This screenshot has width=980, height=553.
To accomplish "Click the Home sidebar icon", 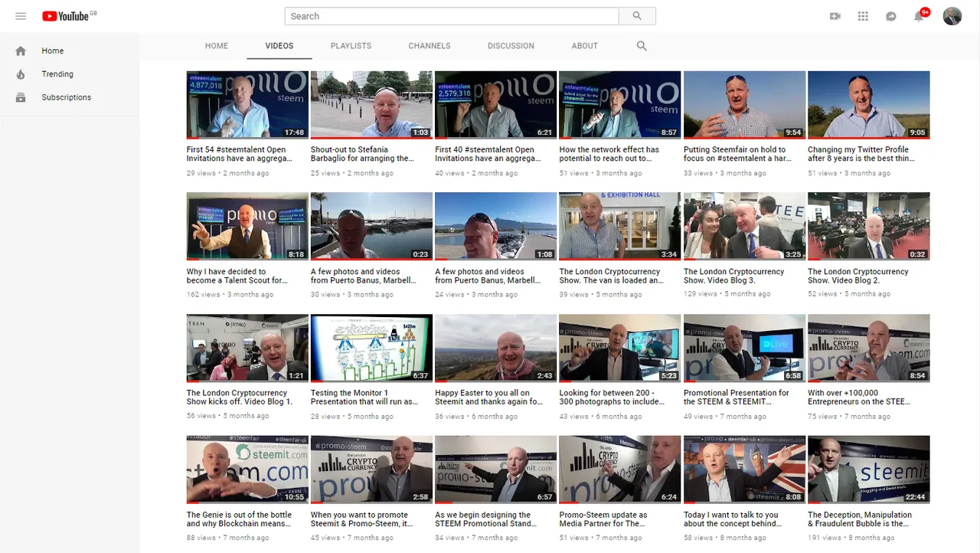I will pyautogui.click(x=21, y=51).
